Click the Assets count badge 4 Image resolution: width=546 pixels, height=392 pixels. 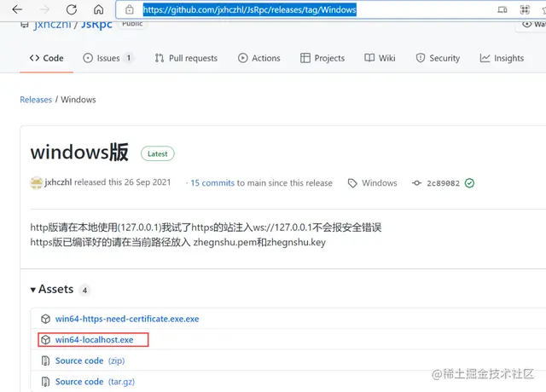pyautogui.click(x=84, y=290)
